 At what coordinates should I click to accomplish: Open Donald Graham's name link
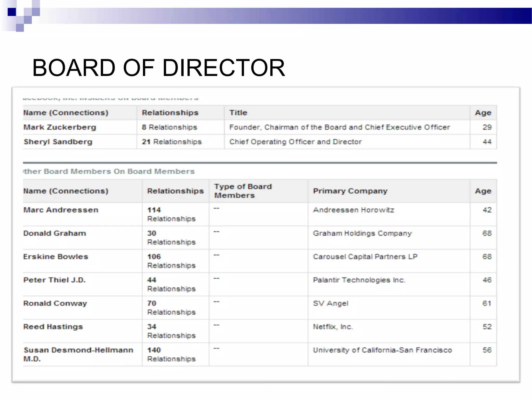click(55, 233)
